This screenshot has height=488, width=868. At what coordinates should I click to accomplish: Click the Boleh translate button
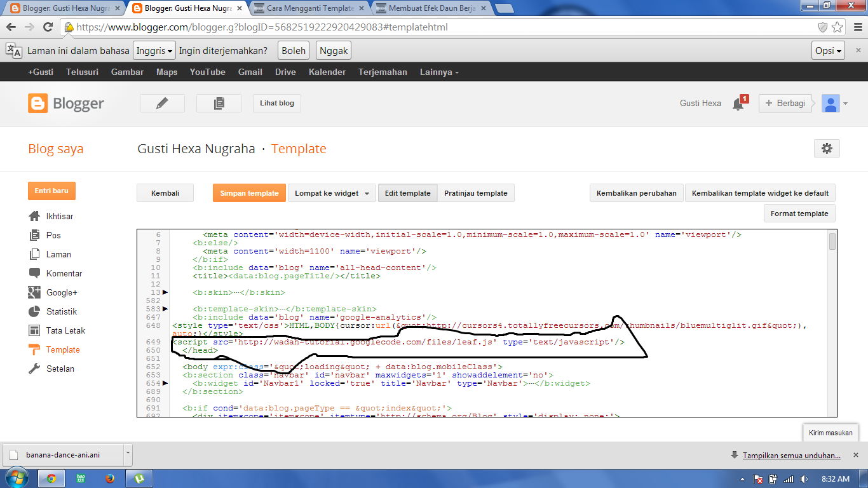[x=294, y=51]
